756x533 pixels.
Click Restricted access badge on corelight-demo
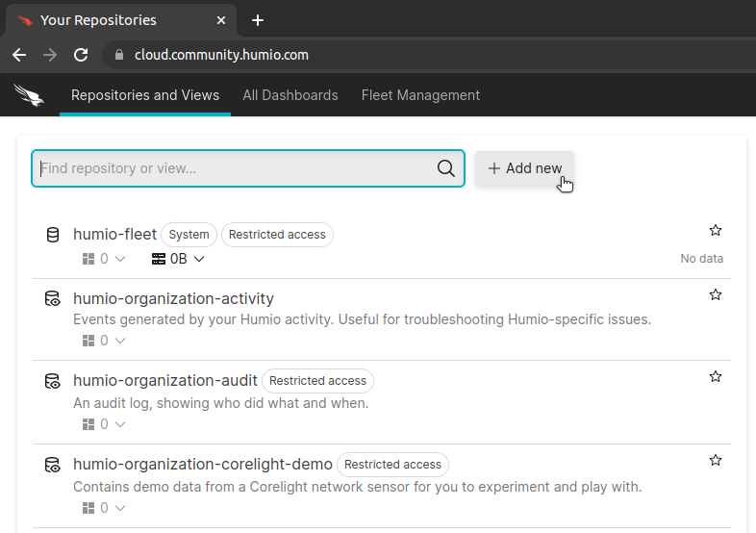393,464
